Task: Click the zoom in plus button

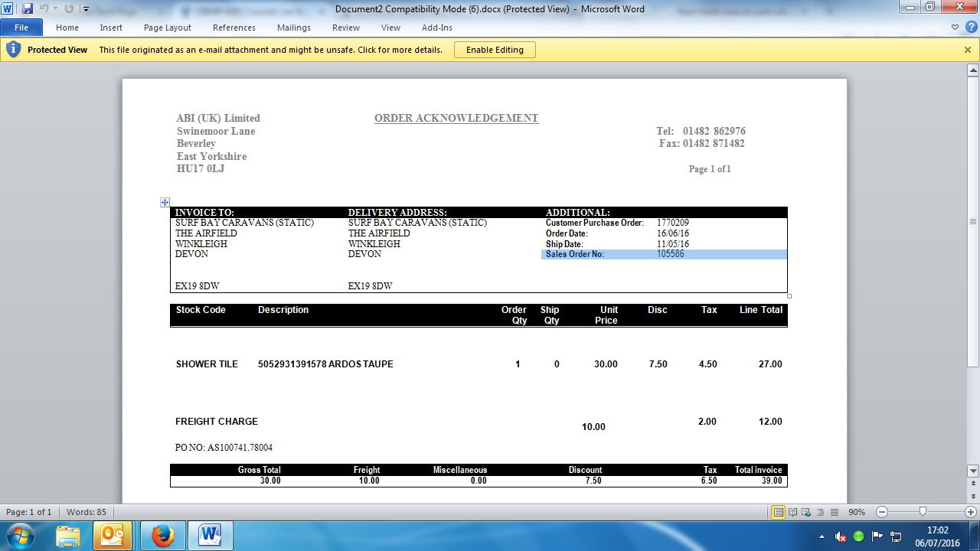Action: tap(971, 512)
